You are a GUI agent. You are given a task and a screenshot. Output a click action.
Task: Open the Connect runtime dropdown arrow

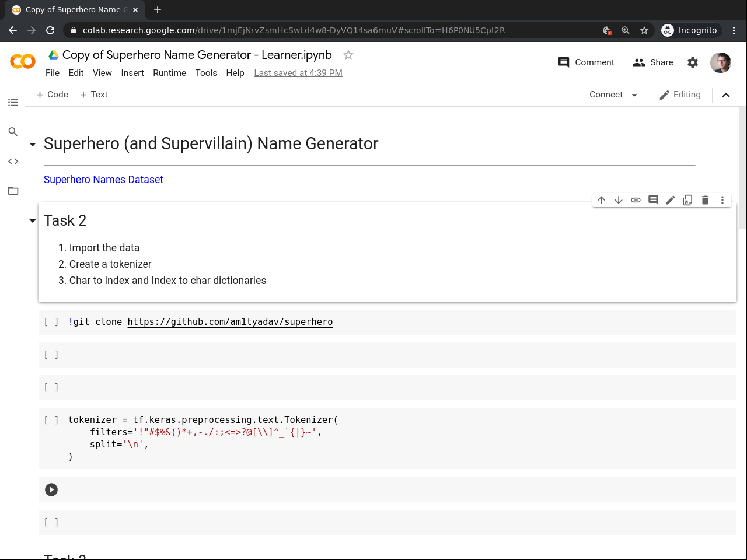tap(634, 95)
